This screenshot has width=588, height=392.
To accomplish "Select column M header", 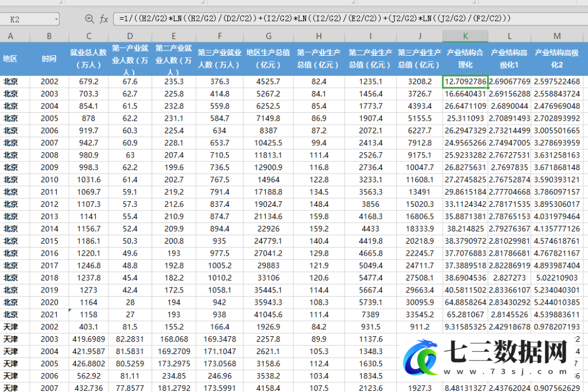I will [557, 36].
